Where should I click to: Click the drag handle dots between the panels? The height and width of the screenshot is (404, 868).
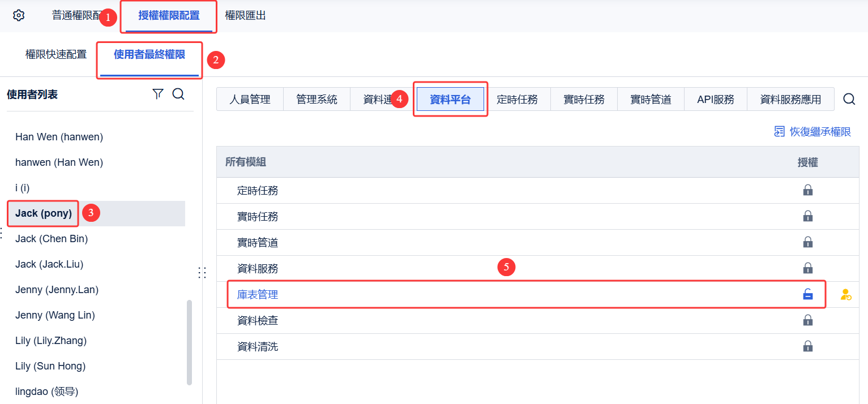202,272
